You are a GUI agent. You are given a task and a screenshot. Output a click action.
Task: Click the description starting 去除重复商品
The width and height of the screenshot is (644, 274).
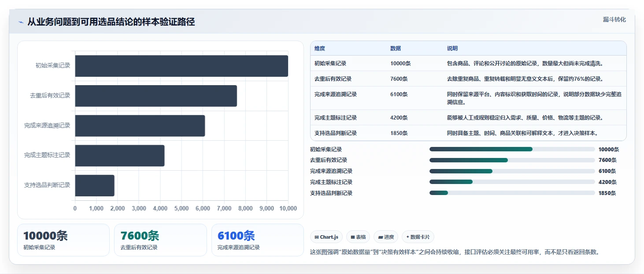pyautogui.click(x=525, y=79)
